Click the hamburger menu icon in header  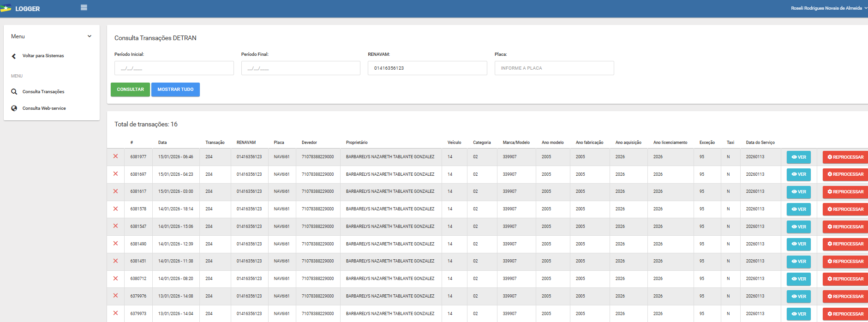[x=84, y=8]
